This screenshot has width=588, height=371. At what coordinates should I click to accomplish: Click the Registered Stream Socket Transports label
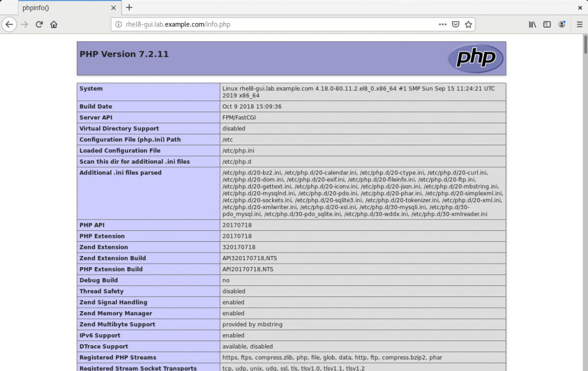[138, 368]
